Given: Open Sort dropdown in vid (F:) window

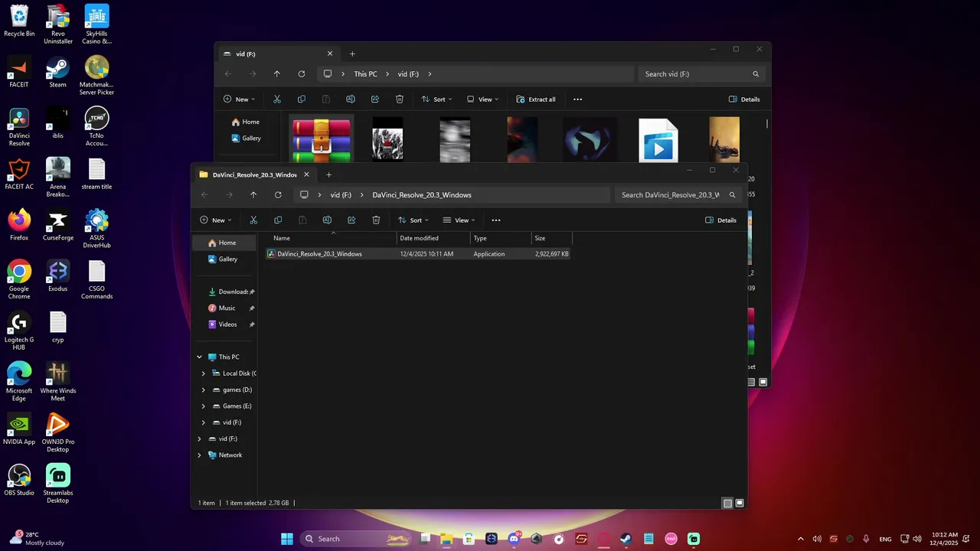Looking at the screenshot, I should pyautogui.click(x=437, y=99).
